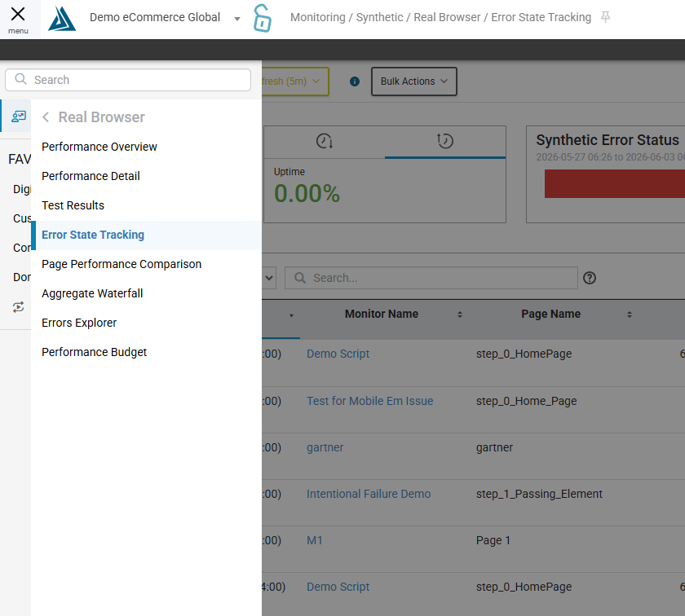The width and height of the screenshot is (685, 616).
Task: Open the gartner monitor link
Action: pos(325,447)
